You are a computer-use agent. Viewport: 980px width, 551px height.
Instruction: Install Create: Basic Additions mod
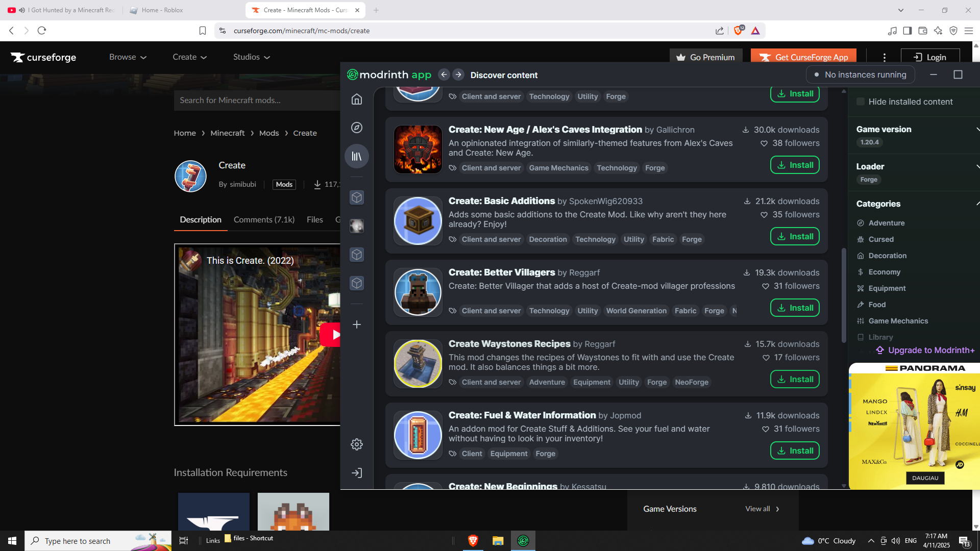[x=795, y=236]
